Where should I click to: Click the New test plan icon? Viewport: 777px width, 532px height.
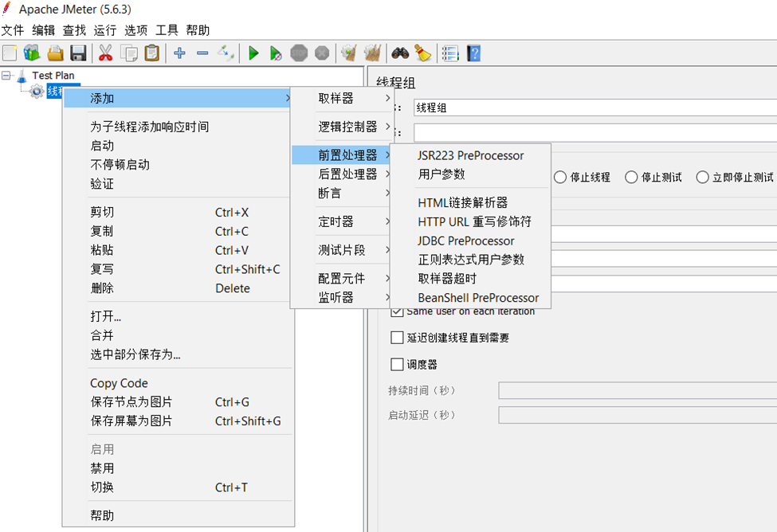(10, 53)
